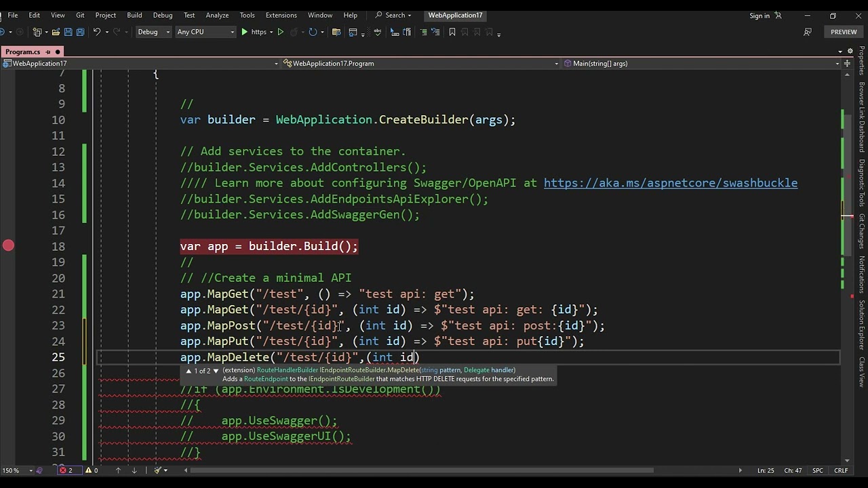Open the Feedback person icon near PREVIEW
The width and height of the screenshot is (868, 488).
click(x=807, y=32)
